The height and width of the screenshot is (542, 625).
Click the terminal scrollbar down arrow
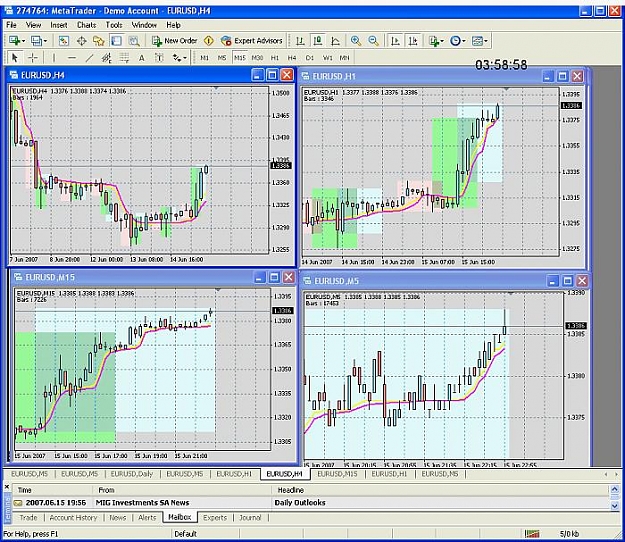[615, 506]
